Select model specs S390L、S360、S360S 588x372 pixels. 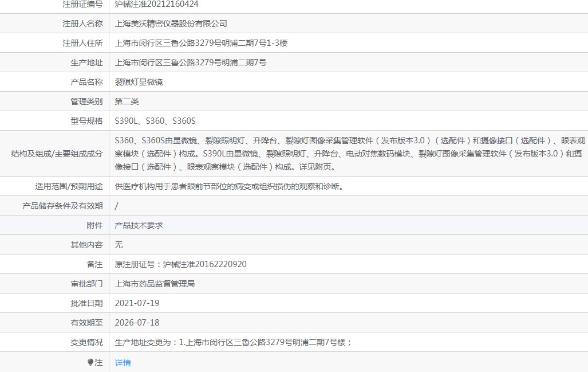155,121
